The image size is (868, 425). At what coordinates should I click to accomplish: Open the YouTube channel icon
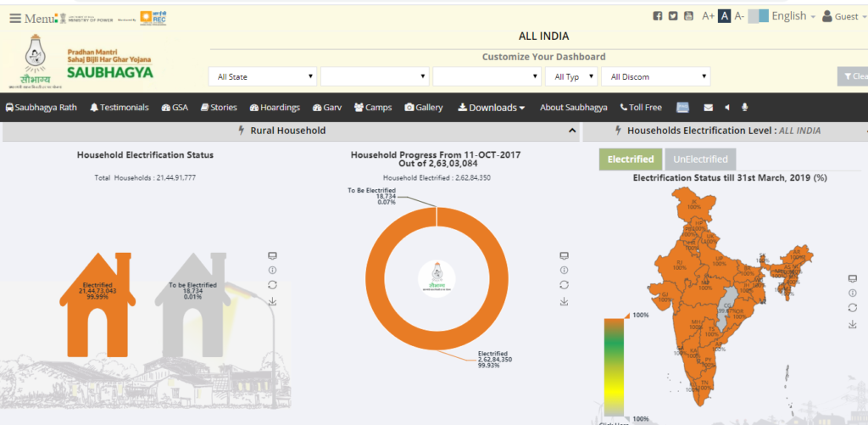688,16
